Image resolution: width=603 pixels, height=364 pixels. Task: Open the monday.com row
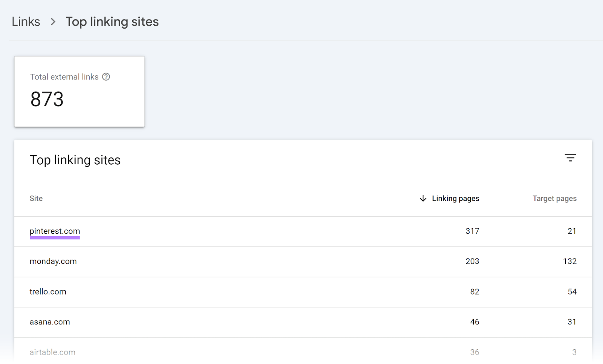(303, 262)
